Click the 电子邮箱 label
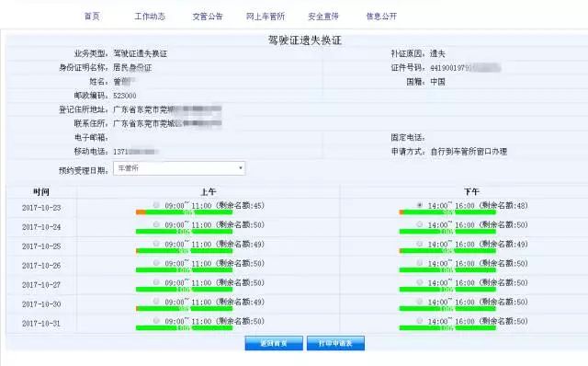 point(91,137)
